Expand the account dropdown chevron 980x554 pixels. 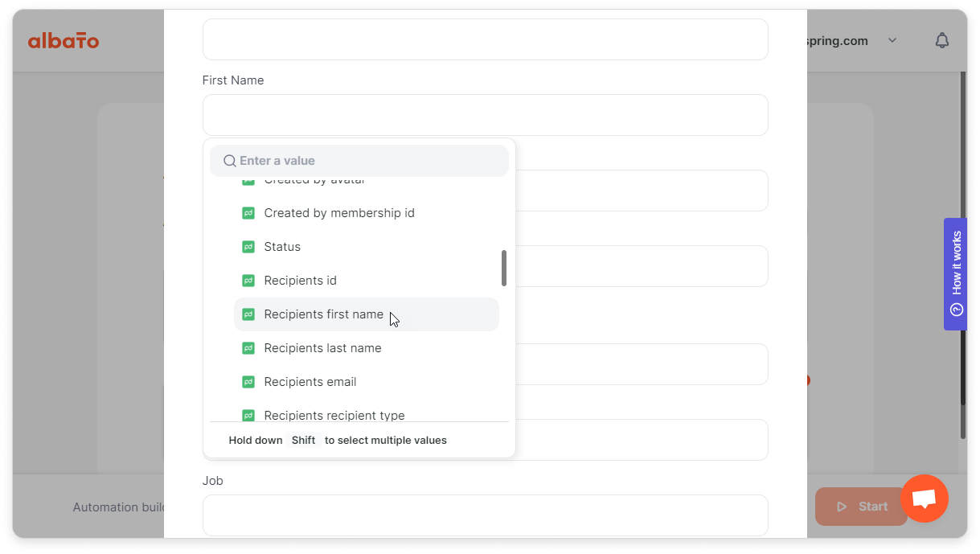(x=892, y=40)
